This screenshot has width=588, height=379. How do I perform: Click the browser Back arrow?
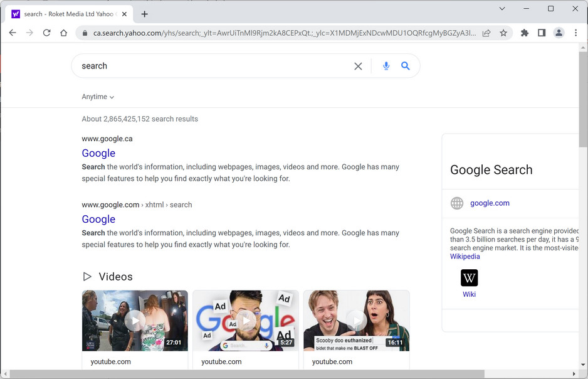(x=13, y=33)
